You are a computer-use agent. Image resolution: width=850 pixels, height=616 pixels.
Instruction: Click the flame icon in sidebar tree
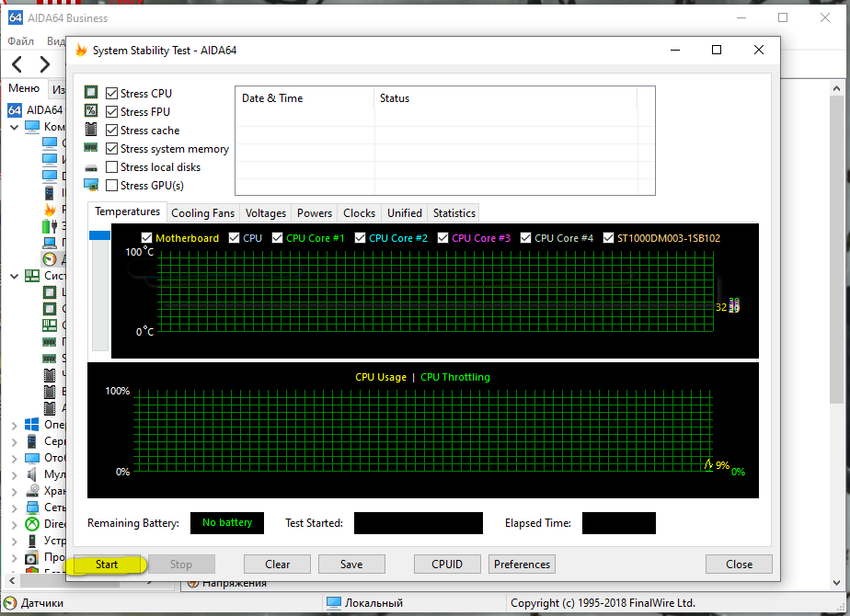pyautogui.click(x=50, y=210)
